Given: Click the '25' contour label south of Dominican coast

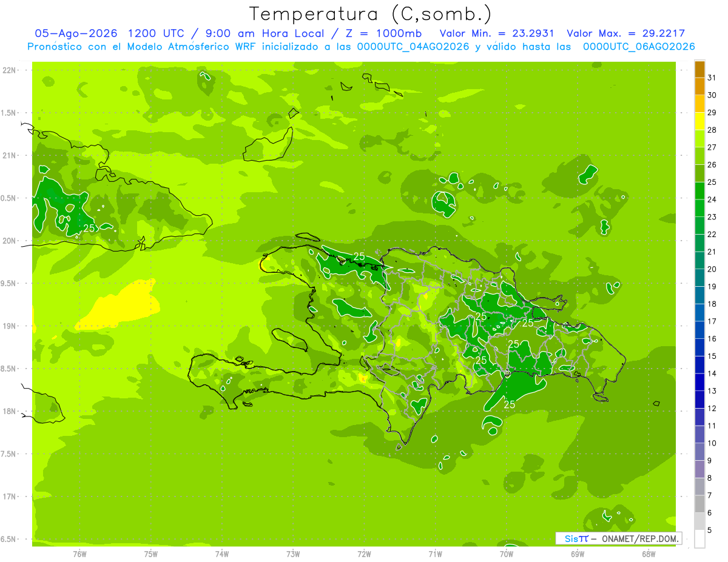Looking at the screenshot, I should point(510,404).
